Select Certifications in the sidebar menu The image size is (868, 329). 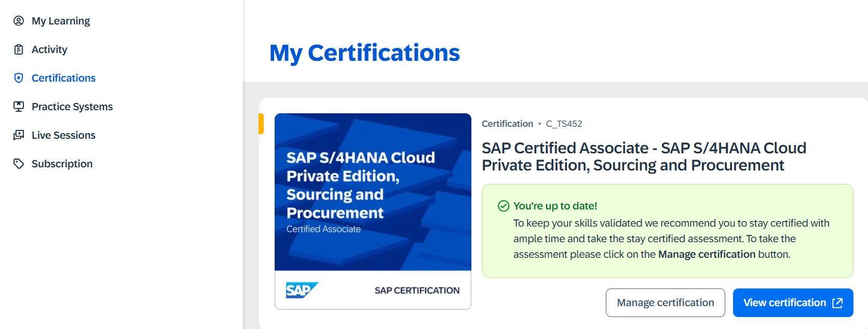(x=63, y=78)
